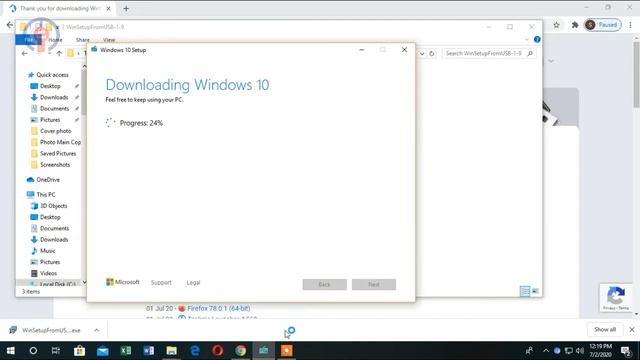Image resolution: width=640 pixels, height=360 pixels.
Task: Open Mail app from the taskbar
Action: (102, 351)
